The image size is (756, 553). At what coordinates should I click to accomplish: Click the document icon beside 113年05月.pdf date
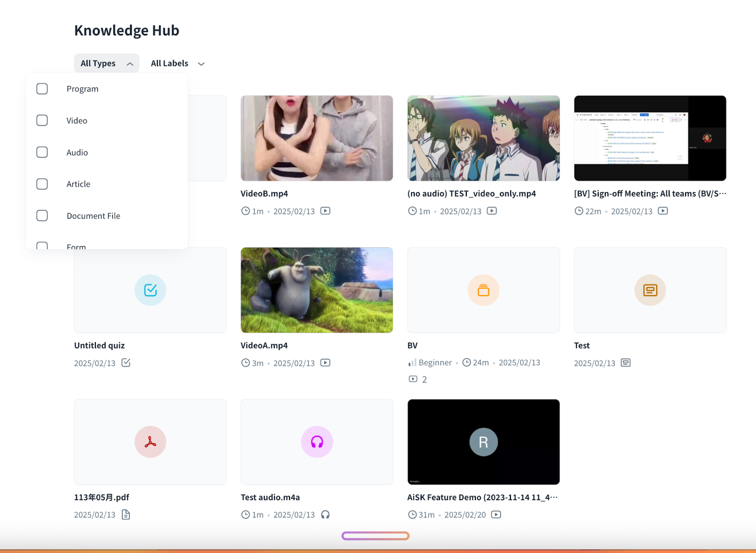tap(126, 515)
